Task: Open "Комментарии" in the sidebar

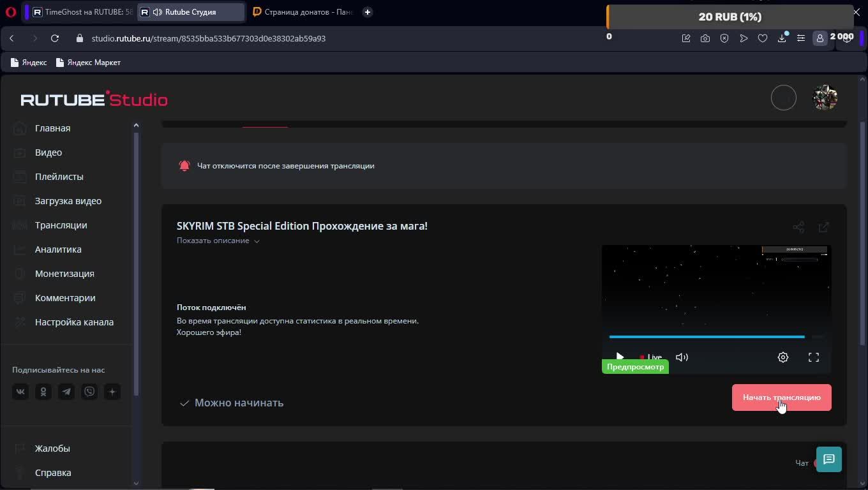Action: point(65,298)
